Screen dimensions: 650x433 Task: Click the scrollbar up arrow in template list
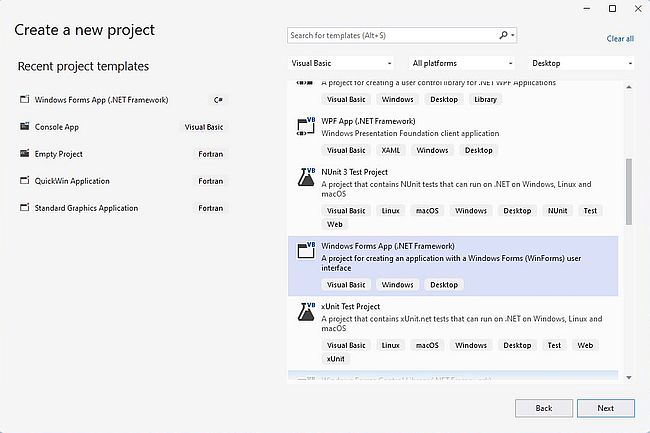(x=629, y=87)
